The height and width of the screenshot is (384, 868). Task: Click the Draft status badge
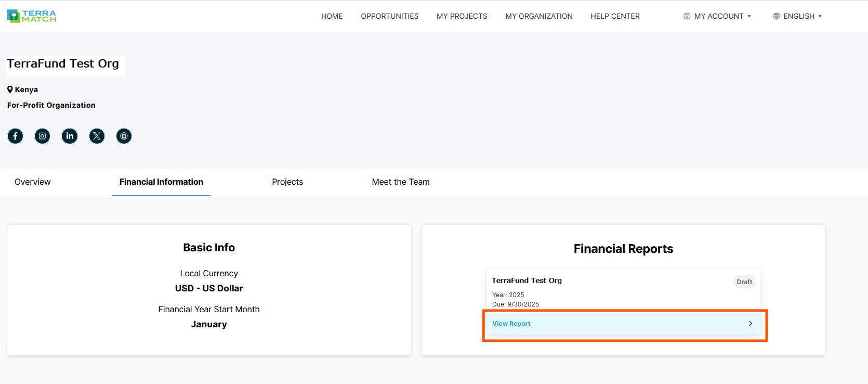coord(744,282)
